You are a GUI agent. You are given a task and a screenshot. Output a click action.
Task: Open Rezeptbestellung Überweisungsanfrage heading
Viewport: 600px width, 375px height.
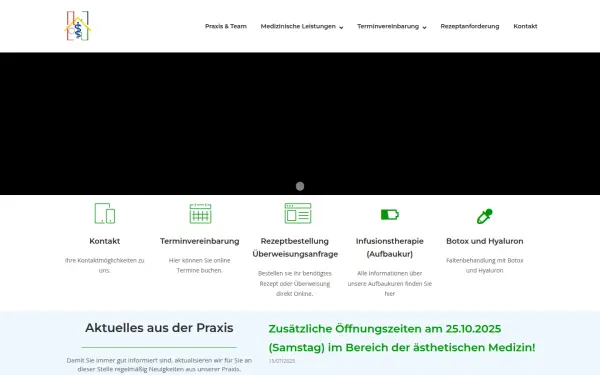(x=295, y=248)
